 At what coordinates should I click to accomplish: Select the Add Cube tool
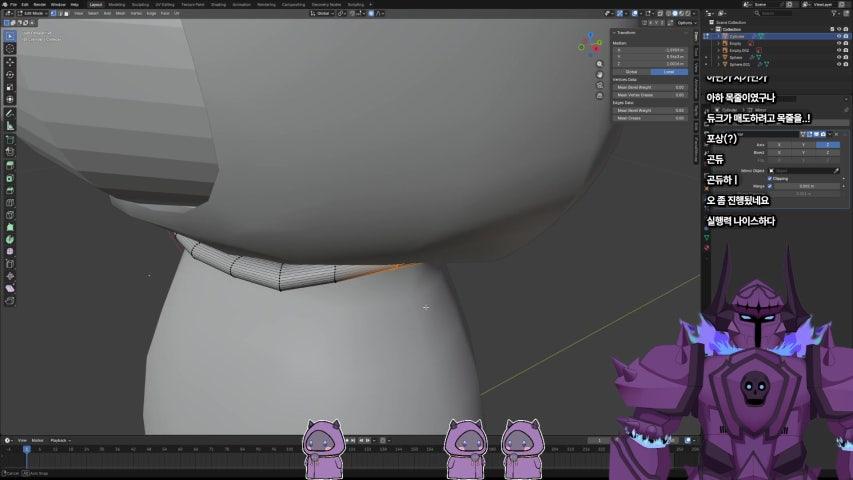[10, 139]
